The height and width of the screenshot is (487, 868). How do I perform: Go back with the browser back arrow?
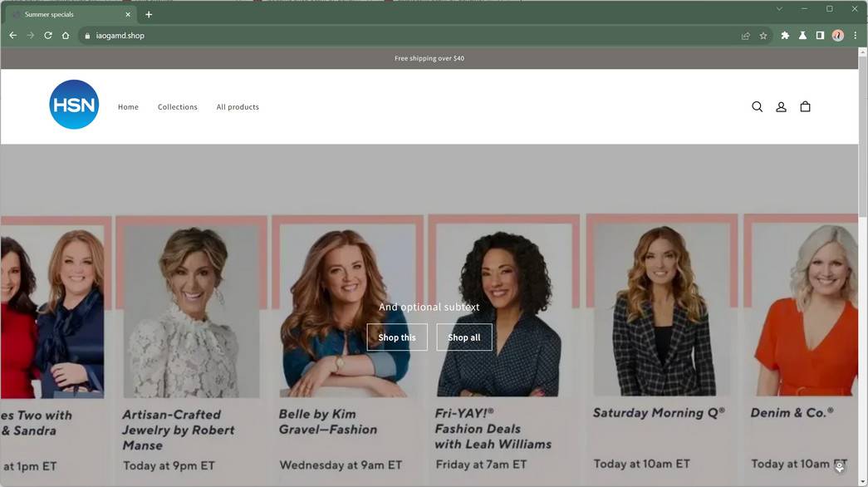(12, 36)
